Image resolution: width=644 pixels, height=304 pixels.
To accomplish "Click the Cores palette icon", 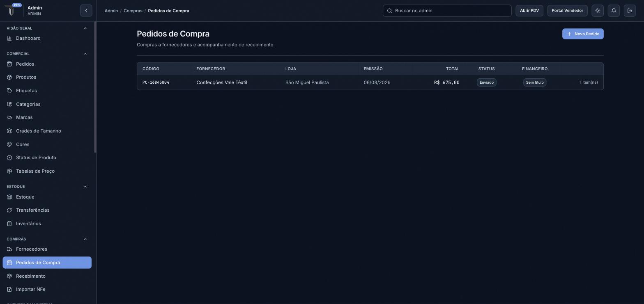I will (9, 144).
